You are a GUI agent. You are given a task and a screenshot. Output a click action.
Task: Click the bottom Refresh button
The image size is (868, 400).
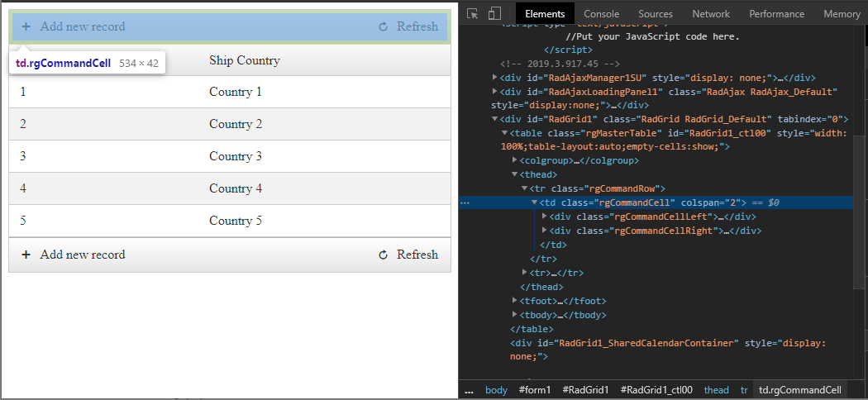pos(417,255)
